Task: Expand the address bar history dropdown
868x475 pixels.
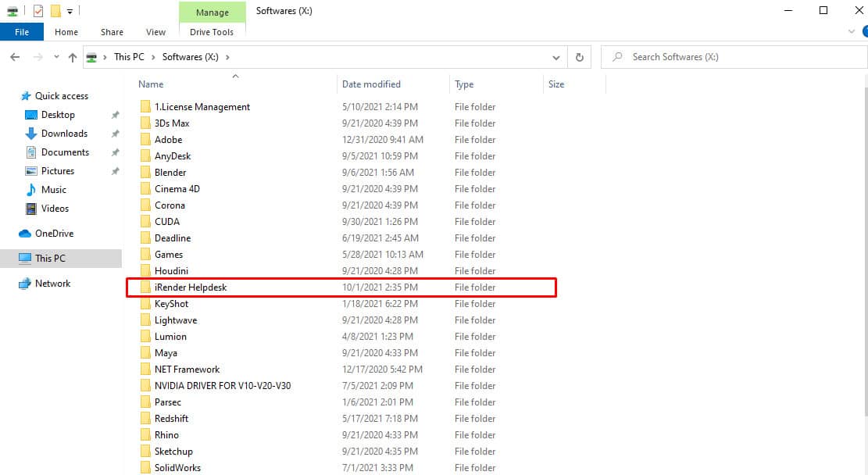Action: [x=555, y=57]
